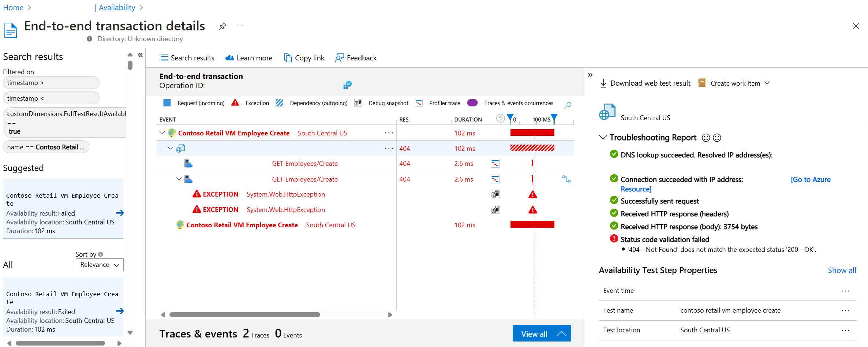Screen dimensions: 868x347
Task: Open the Relevance sort dropdown
Action: point(100,265)
